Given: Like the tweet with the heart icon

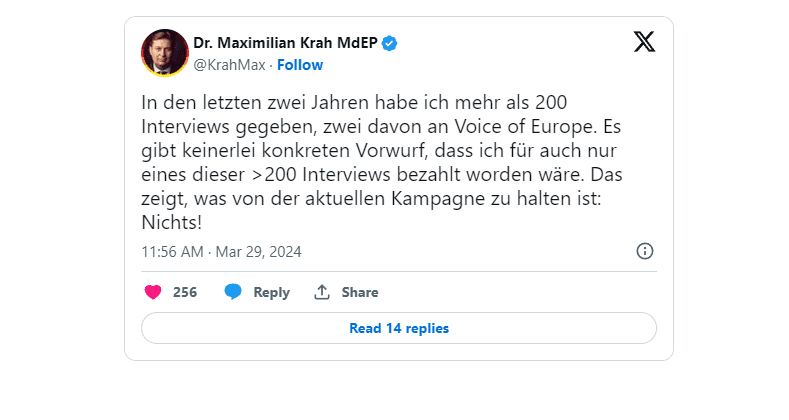Looking at the screenshot, I should pyautogui.click(x=153, y=292).
